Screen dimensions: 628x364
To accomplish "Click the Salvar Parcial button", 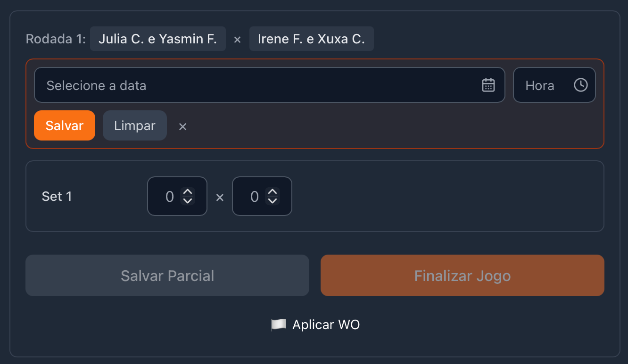I will (167, 276).
